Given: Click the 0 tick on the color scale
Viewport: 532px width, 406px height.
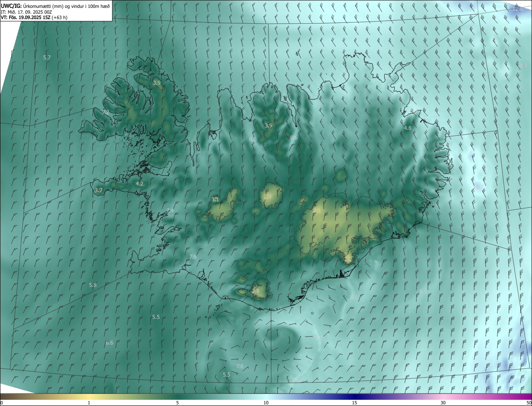Looking at the screenshot, I should (x=2, y=403).
